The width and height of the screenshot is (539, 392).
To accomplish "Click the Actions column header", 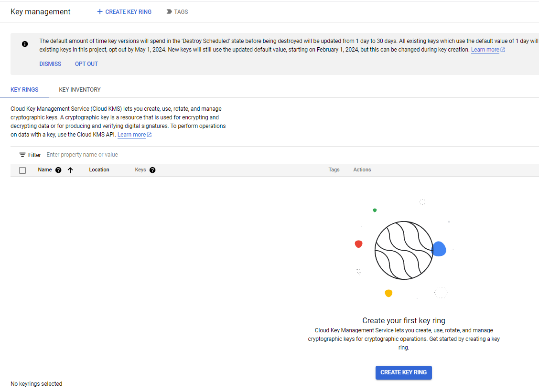I will click(x=362, y=170).
